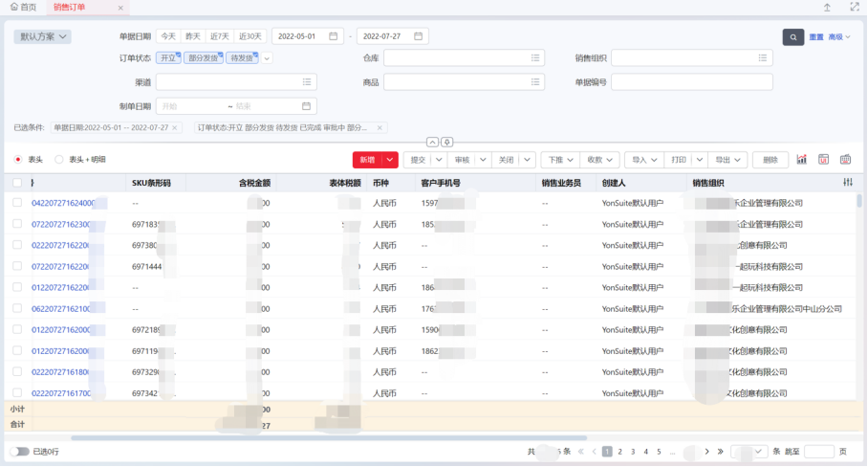
Task: Remove the 订单状态 selected condition
Action: click(x=380, y=127)
